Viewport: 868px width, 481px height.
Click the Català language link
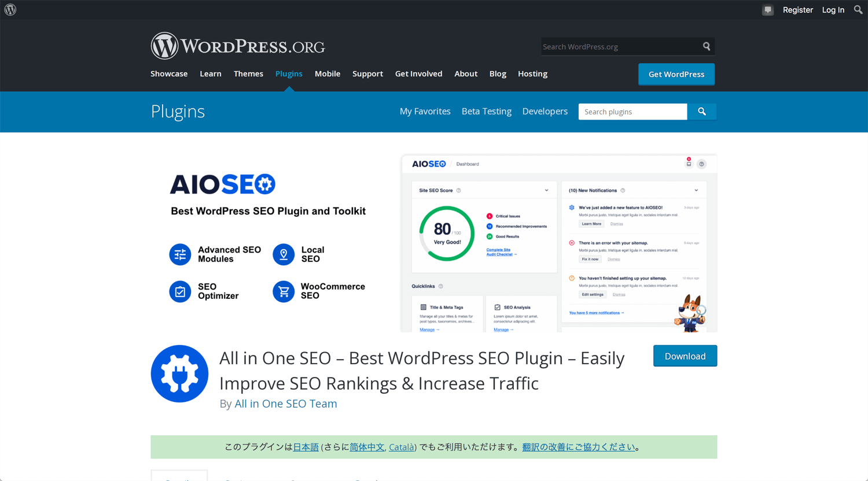402,447
